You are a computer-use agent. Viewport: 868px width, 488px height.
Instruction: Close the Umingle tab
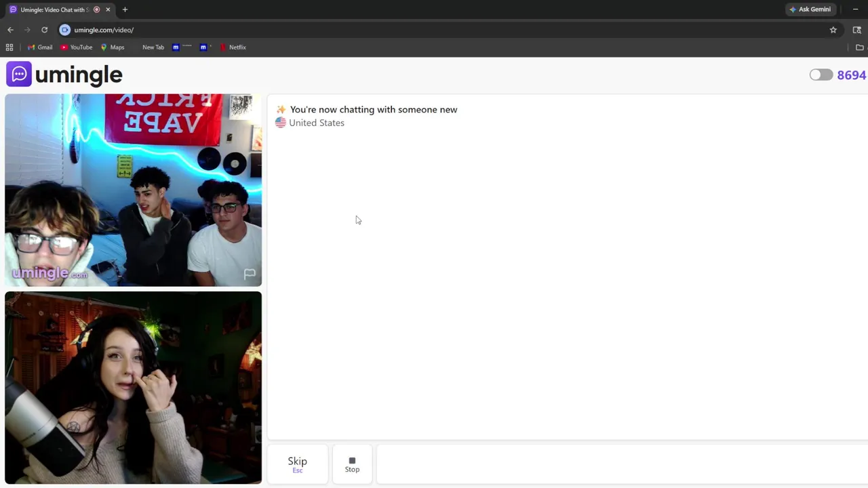click(108, 9)
